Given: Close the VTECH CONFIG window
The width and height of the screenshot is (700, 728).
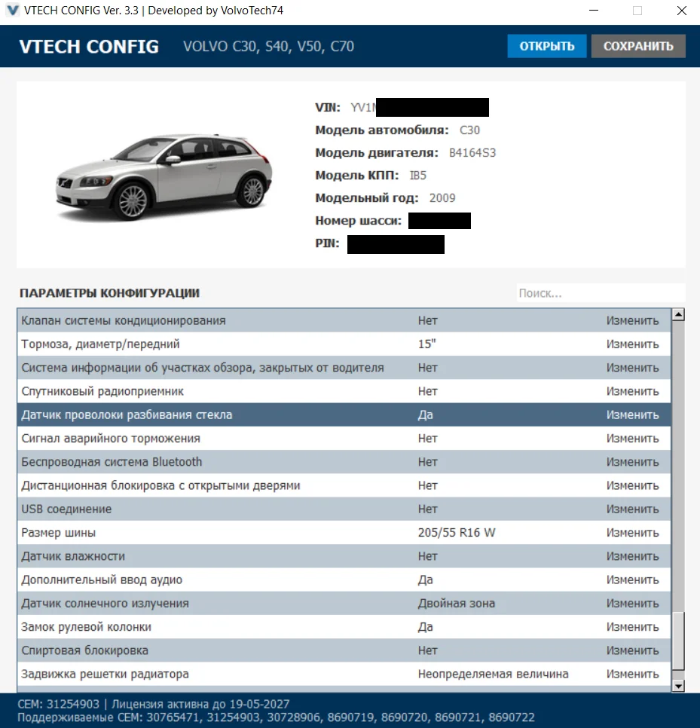Looking at the screenshot, I should [x=681, y=11].
